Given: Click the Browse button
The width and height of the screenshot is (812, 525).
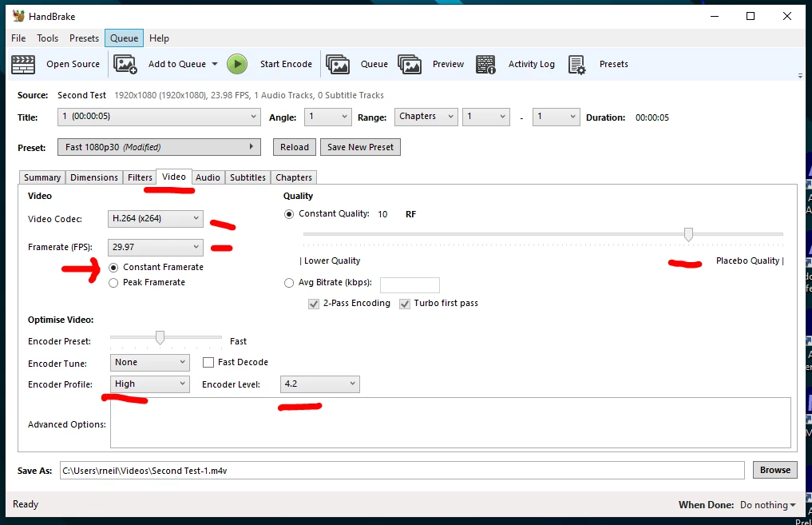Looking at the screenshot, I should (x=774, y=470).
